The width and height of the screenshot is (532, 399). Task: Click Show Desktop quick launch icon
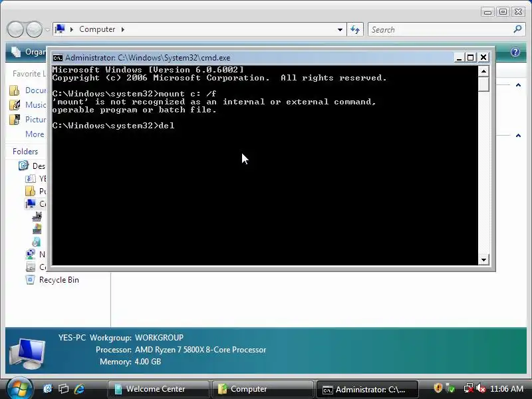48,388
